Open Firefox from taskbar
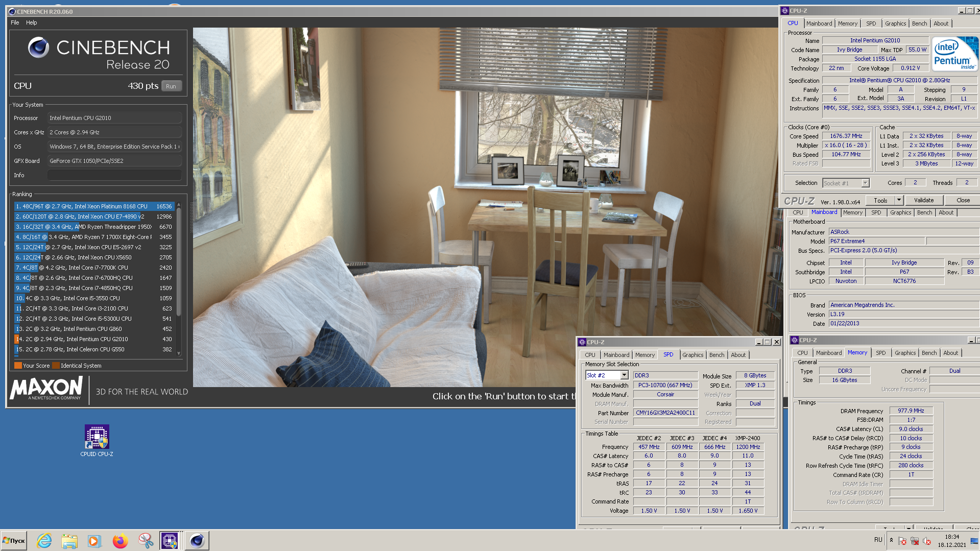Viewport: 980px width, 551px height. click(x=120, y=540)
